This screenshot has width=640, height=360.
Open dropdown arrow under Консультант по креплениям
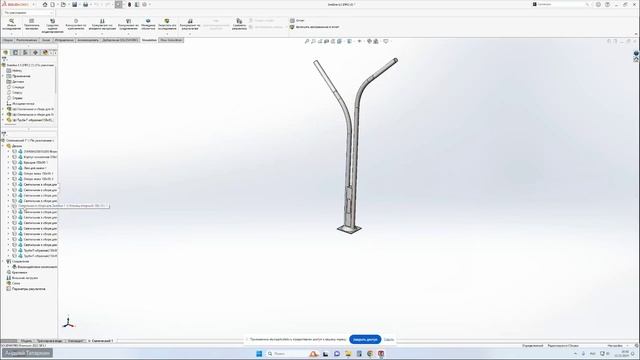76,34
